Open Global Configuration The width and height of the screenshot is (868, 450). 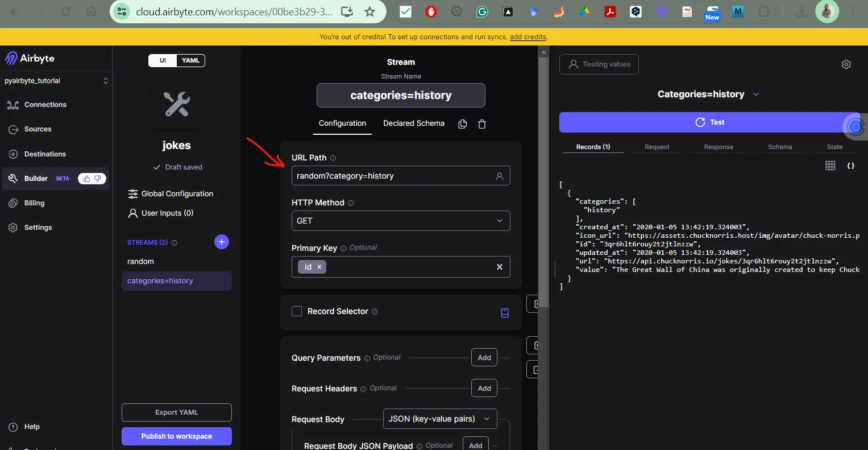click(x=171, y=194)
